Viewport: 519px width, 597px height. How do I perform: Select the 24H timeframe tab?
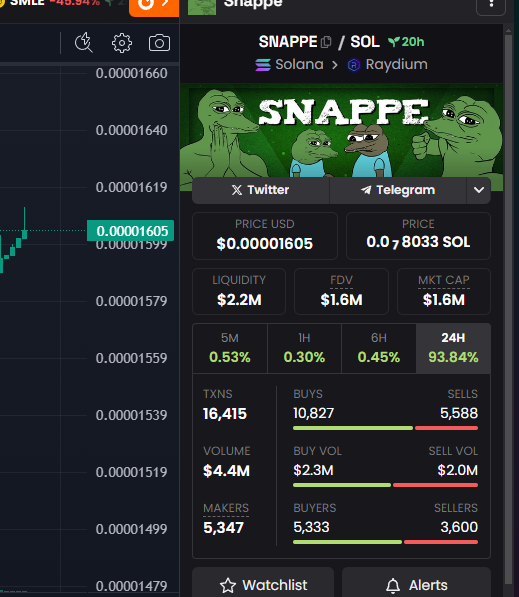(x=453, y=348)
